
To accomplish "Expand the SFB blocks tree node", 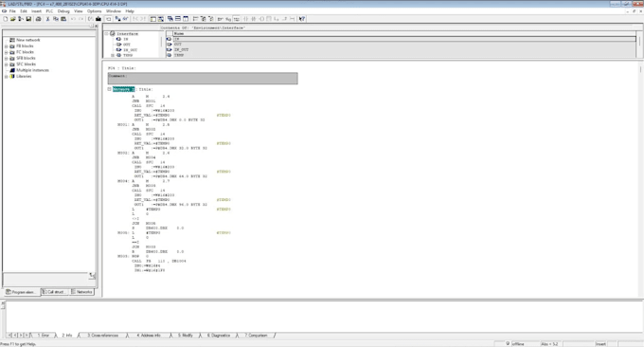I will click(x=7, y=59).
